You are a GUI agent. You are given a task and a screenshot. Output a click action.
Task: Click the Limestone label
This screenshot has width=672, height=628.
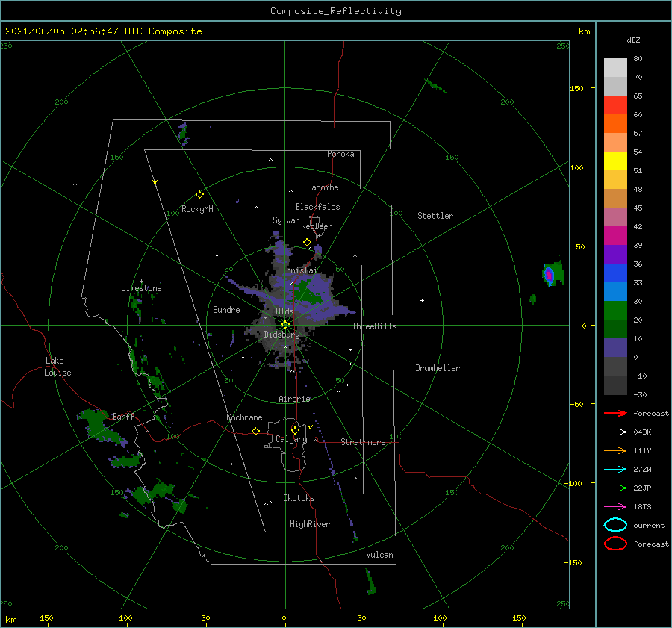click(x=141, y=288)
